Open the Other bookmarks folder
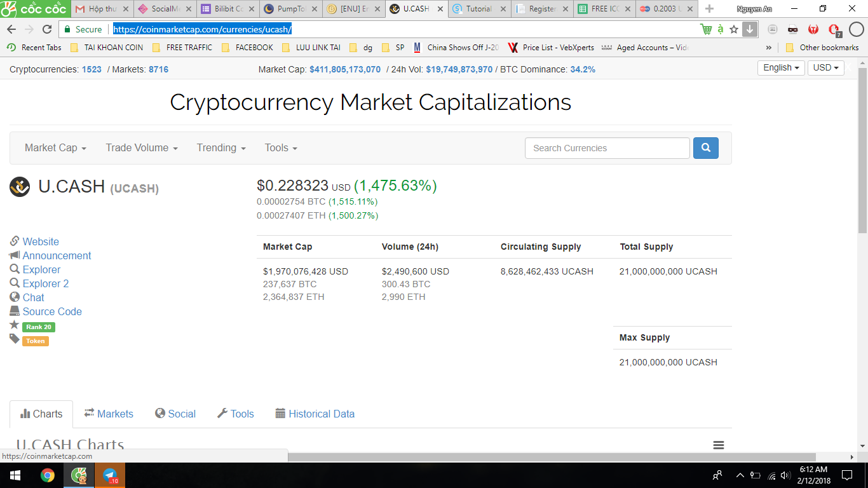This screenshot has height=488, width=868. click(822, 48)
